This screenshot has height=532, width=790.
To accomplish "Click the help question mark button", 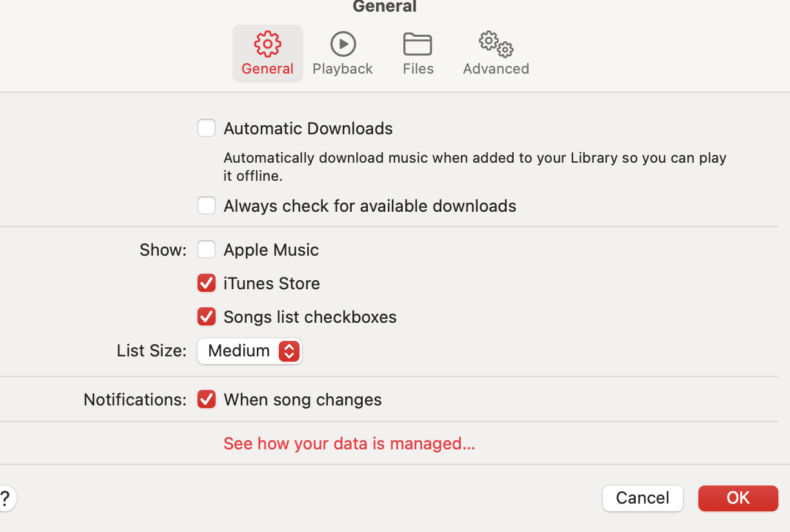I will pyautogui.click(x=5, y=498).
